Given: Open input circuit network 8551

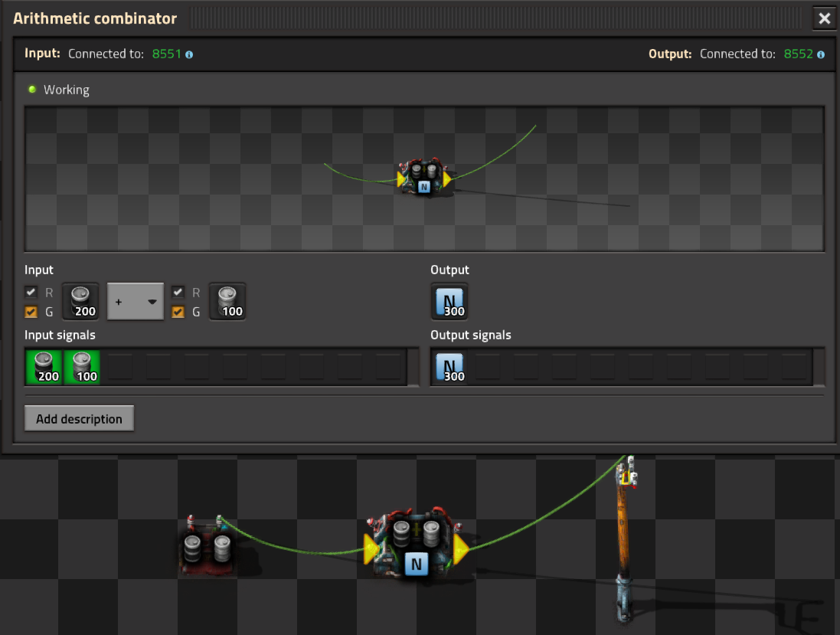Looking at the screenshot, I should point(167,54).
